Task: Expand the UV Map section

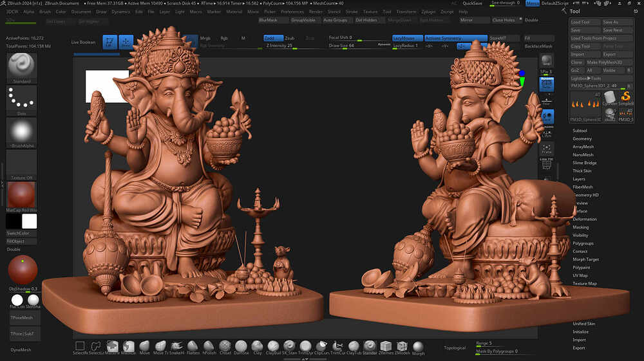Action: (x=580, y=275)
